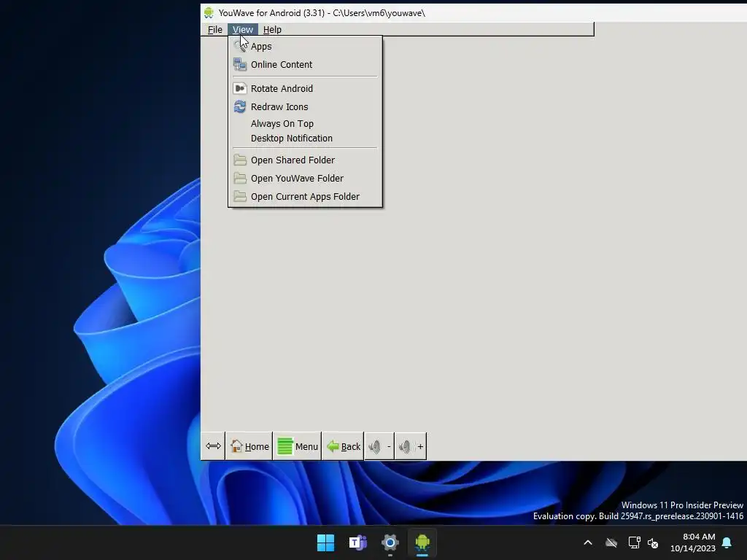Screen dimensions: 747x560
Task: Click the Android Menu button
Action: click(298, 446)
